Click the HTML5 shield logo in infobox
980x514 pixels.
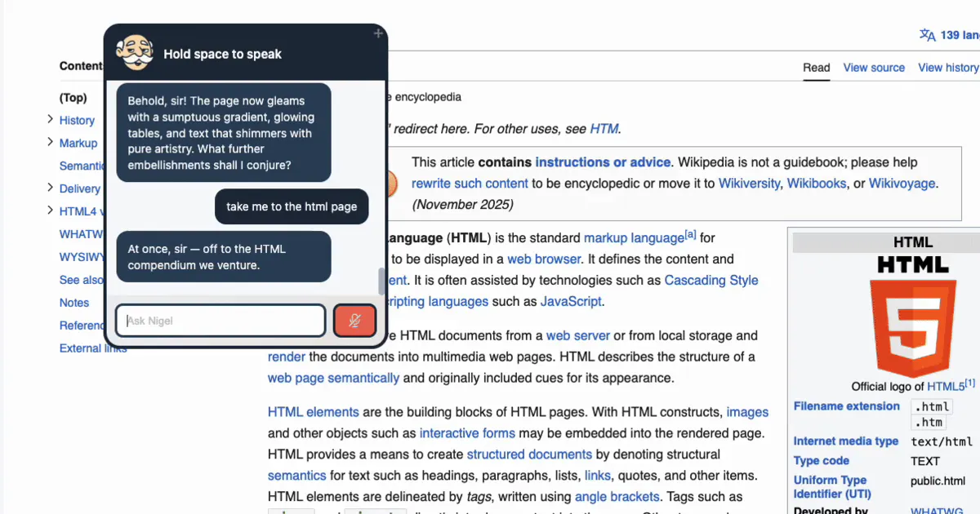coord(912,327)
